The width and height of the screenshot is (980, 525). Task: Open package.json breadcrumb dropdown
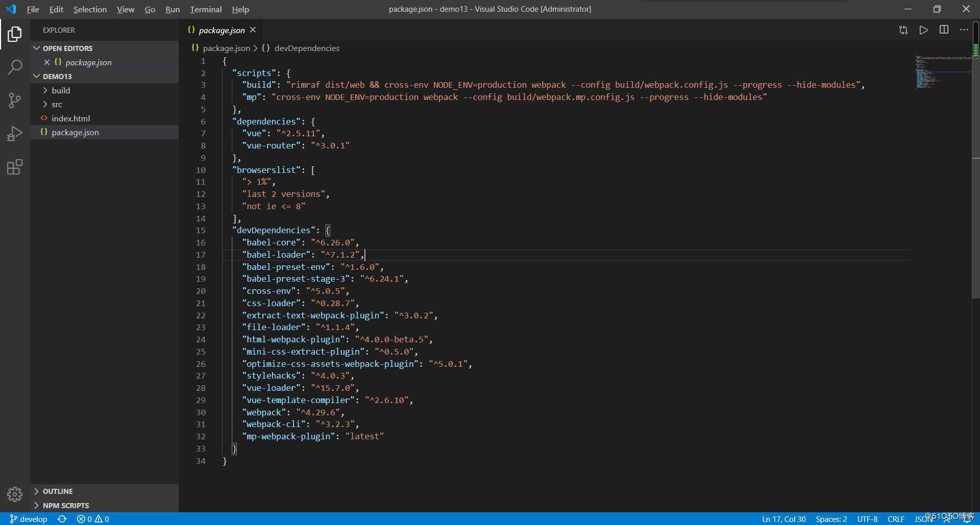[227, 48]
